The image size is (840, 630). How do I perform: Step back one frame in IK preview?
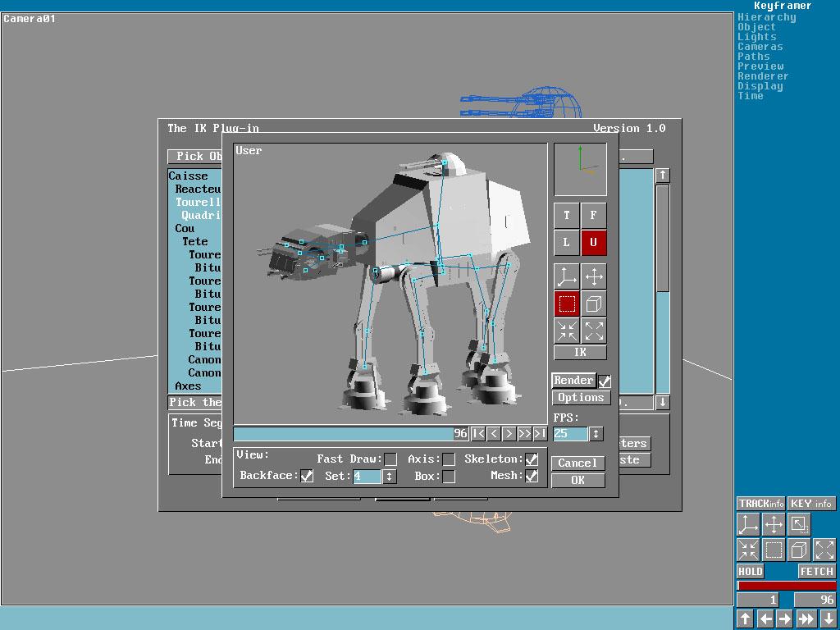tap(494, 433)
